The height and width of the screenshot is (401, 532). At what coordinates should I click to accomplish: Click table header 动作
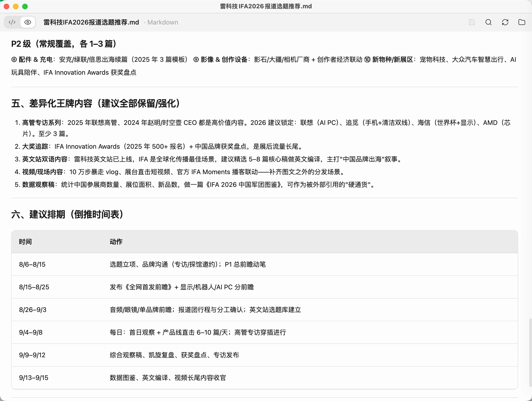point(116,242)
